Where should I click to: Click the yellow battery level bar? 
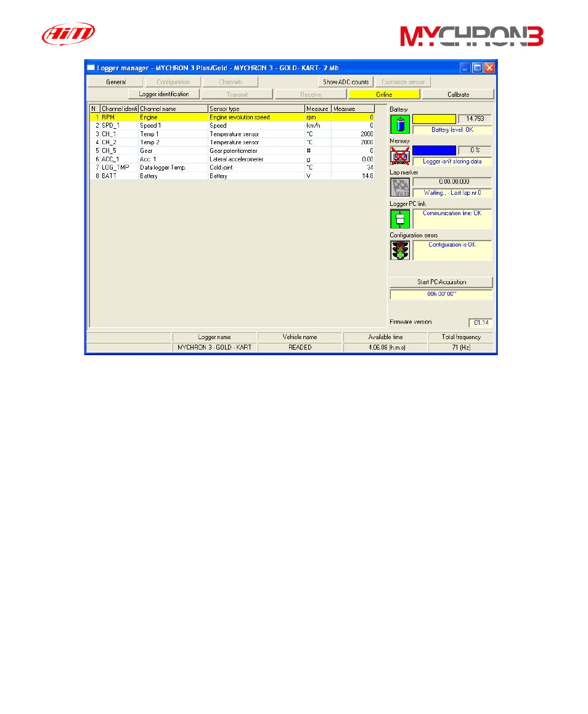click(x=434, y=119)
